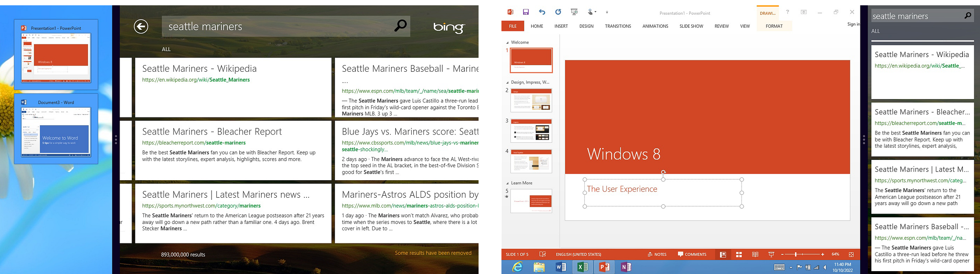Switch to Reading View icon

755,254
